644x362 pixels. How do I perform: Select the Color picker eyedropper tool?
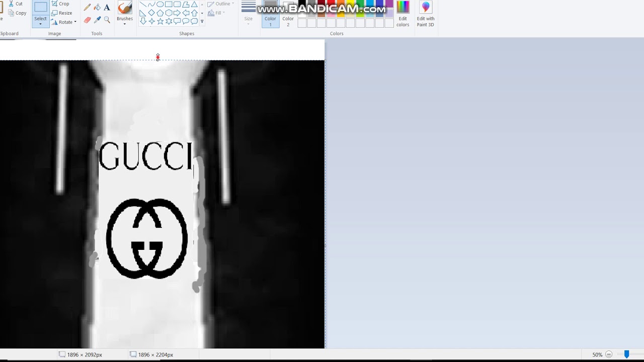point(97,20)
